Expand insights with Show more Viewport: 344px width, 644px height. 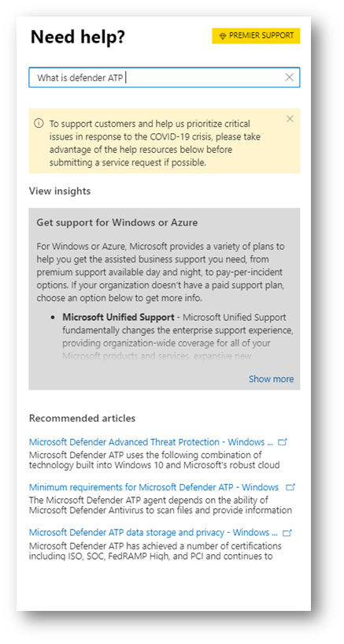tap(271, 378)
